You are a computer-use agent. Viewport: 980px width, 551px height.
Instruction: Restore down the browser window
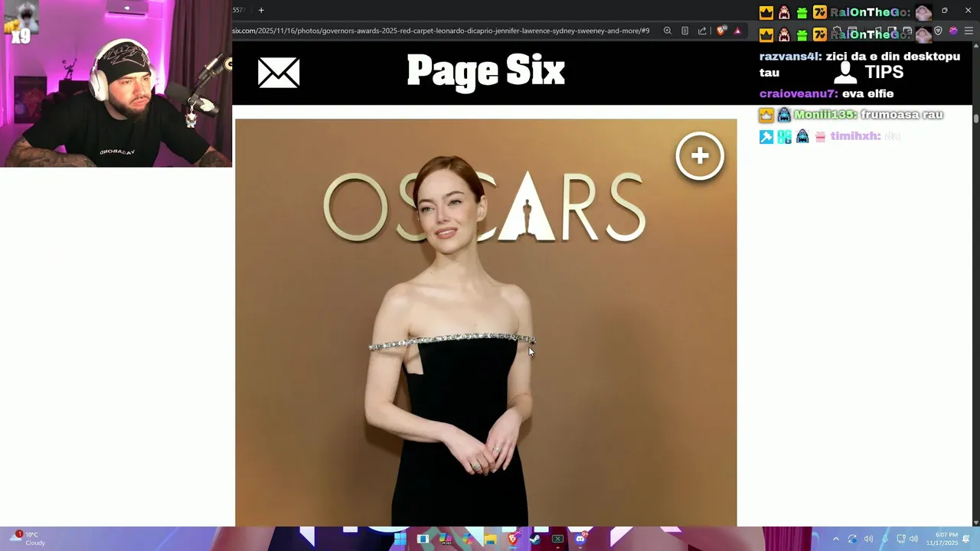945,10
